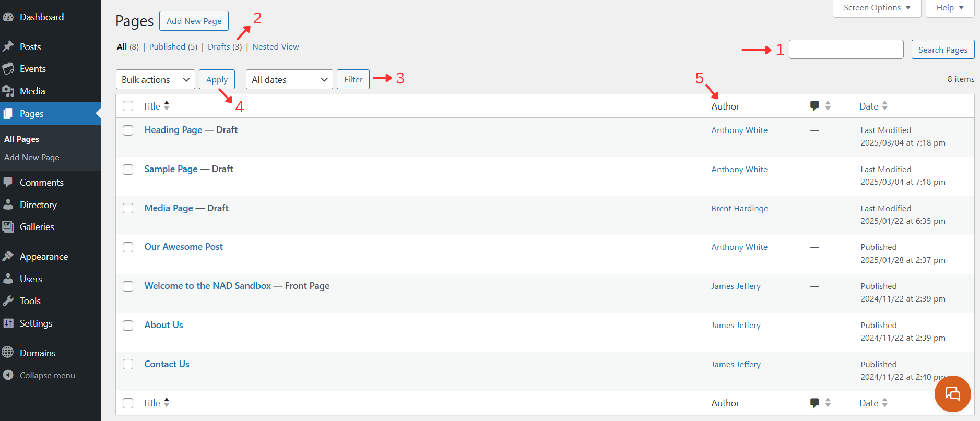Click the Galleries image icon
This screenshot has width=980, height=421.
(8, 226)
